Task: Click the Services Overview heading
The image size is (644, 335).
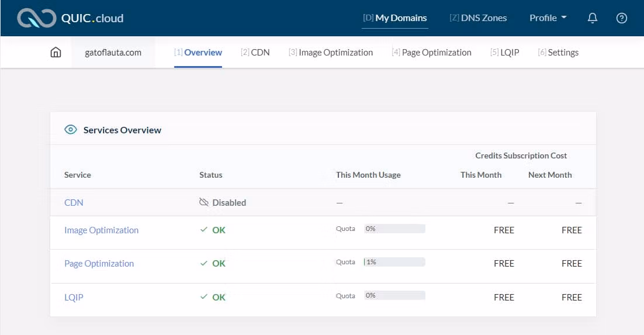Action: click(122, 130)
